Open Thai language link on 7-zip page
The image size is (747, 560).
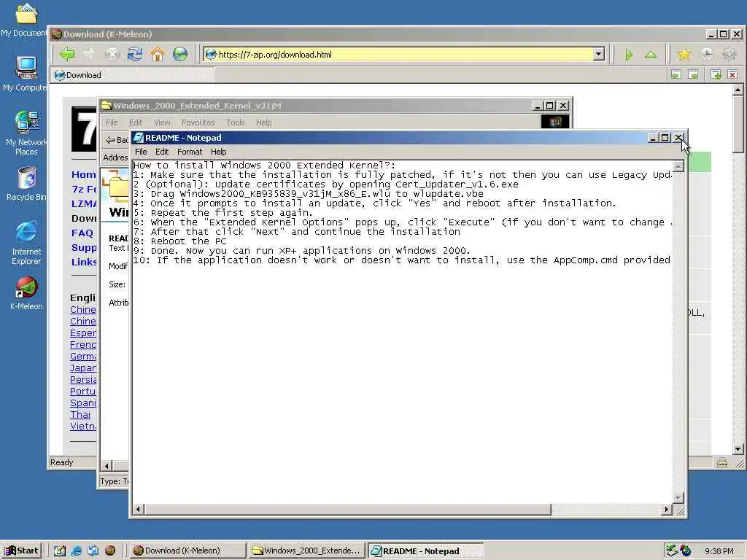click(x=80, y=414)
